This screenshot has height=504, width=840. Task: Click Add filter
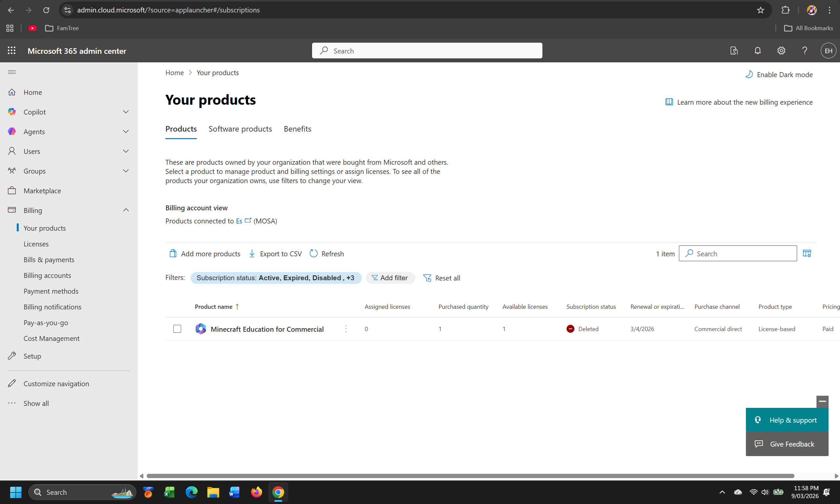(390, 278)
